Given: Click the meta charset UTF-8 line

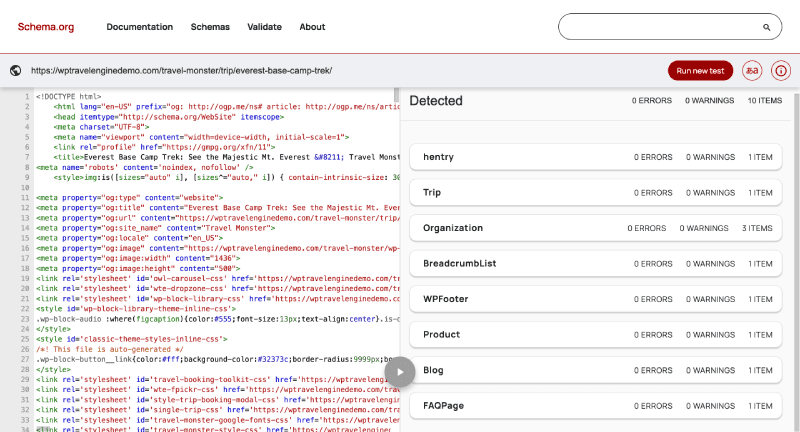Looking at the screenshot, I should click(x=101, y=127).
